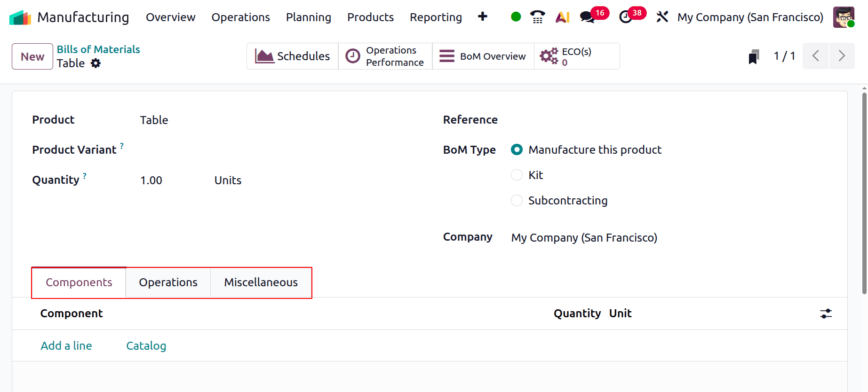
Task: Click the Company field value
Action: 584,238
